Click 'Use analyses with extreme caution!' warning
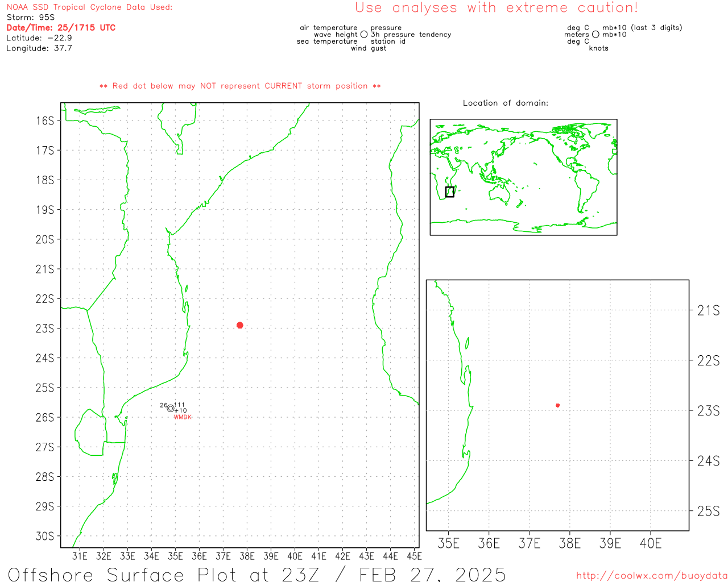 tap(497, 7)
